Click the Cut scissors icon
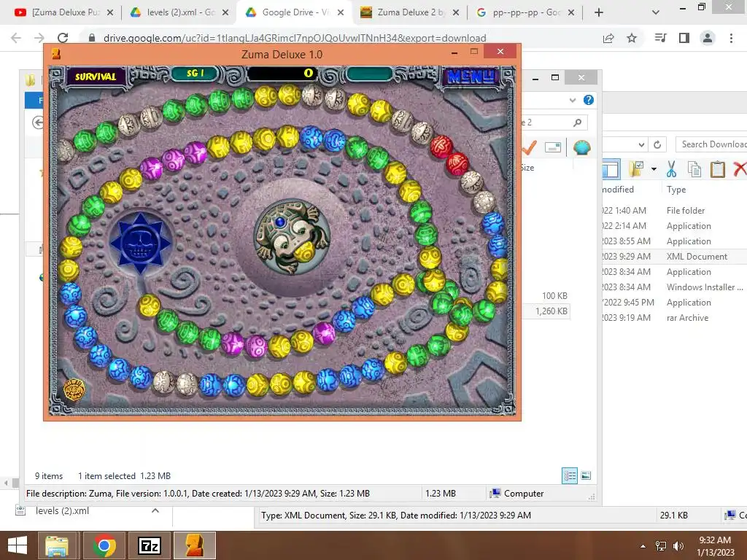 [x=671, y=168]
